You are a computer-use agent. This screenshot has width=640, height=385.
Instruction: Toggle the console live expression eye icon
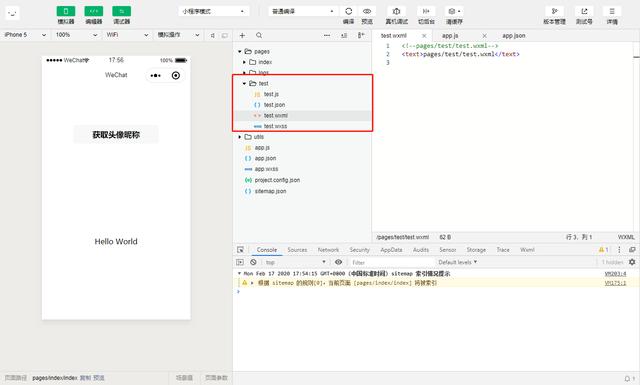point(338,262)
